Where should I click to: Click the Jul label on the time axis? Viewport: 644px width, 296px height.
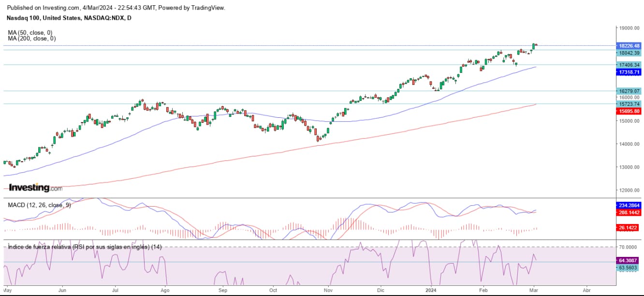[x=115, y=291]
